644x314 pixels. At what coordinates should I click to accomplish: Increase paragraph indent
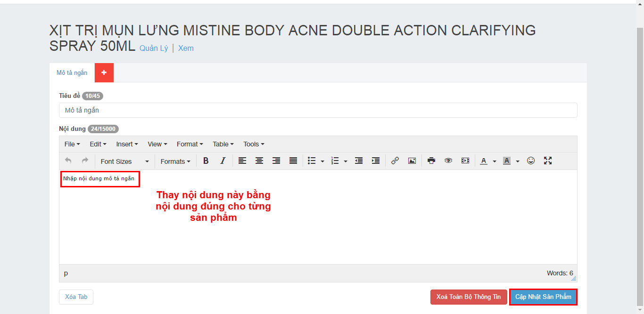[x=376, y=161]
